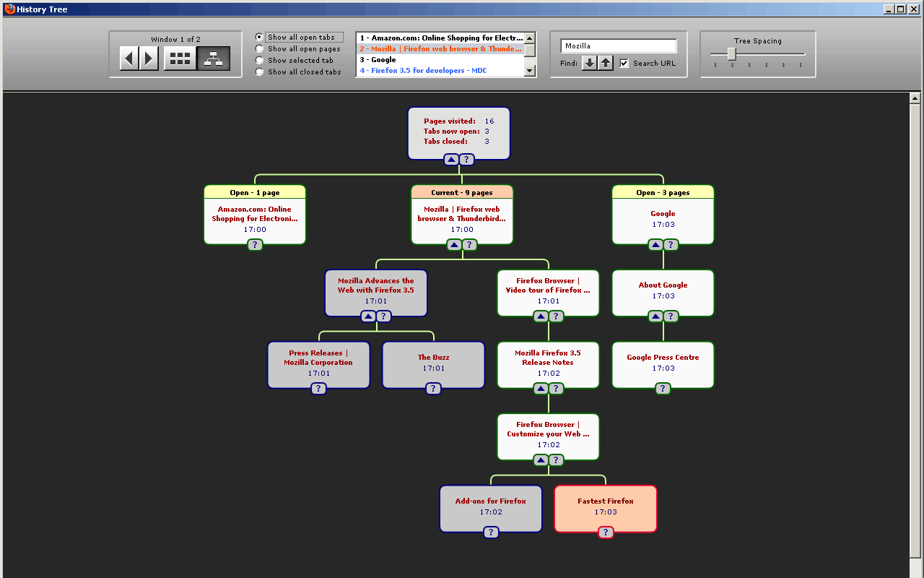Click question mark on Mozilla Advances the Web node
Image resolution: width=924 pixels, height=578 pixels.
click(x=383, y=316)
